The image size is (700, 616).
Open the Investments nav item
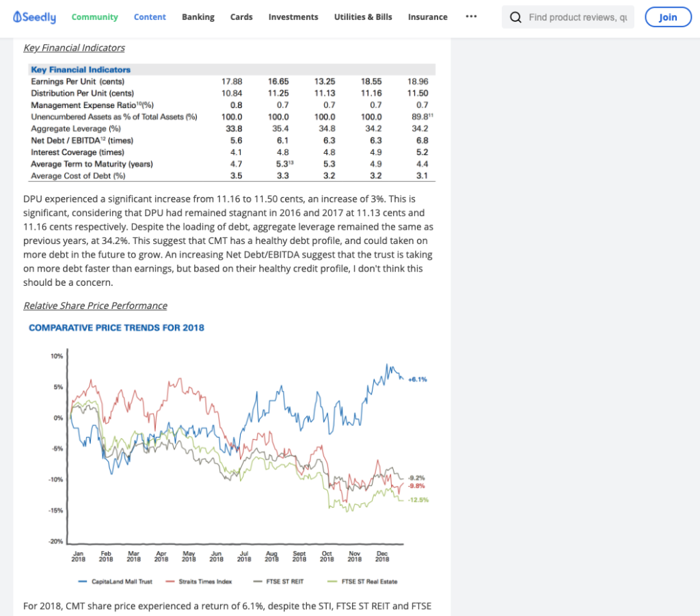(x=293, y=17)
